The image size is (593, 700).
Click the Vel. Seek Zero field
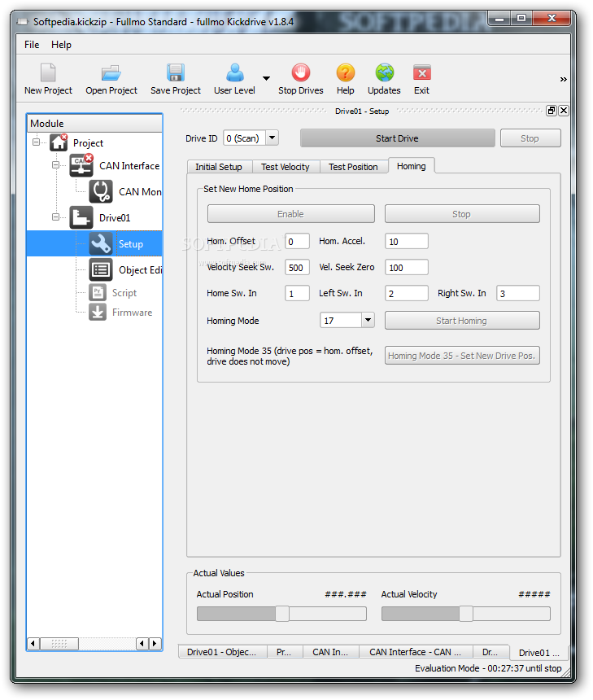tap(407, 268)
